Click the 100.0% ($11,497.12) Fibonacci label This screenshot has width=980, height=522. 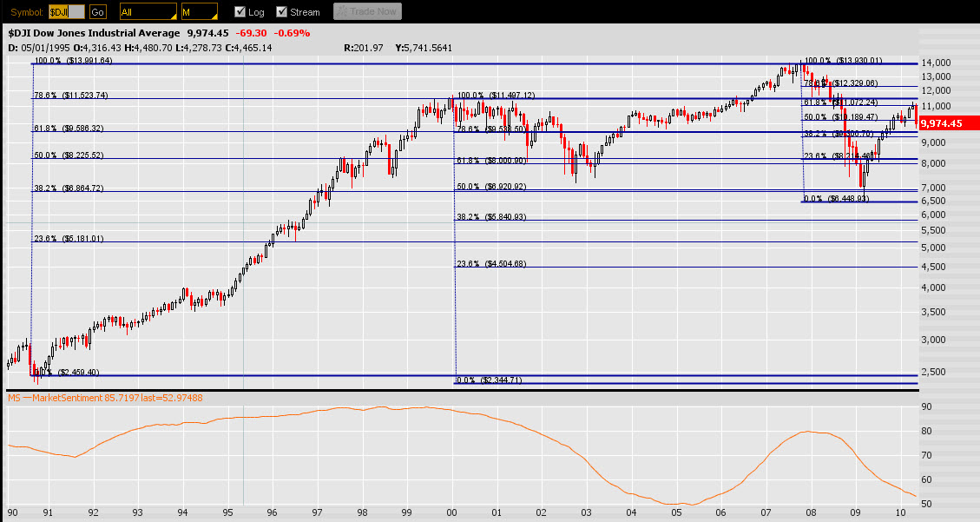point(497,96)
